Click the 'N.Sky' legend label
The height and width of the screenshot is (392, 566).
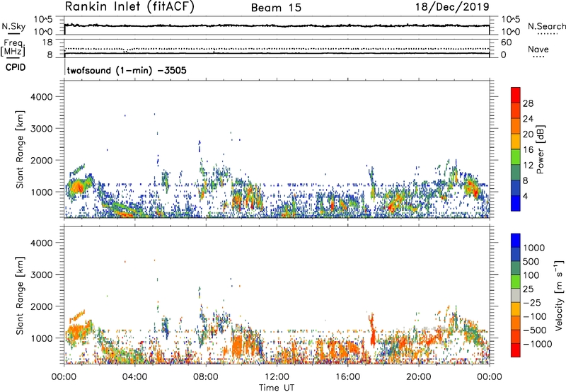click(x=13, y=26)
